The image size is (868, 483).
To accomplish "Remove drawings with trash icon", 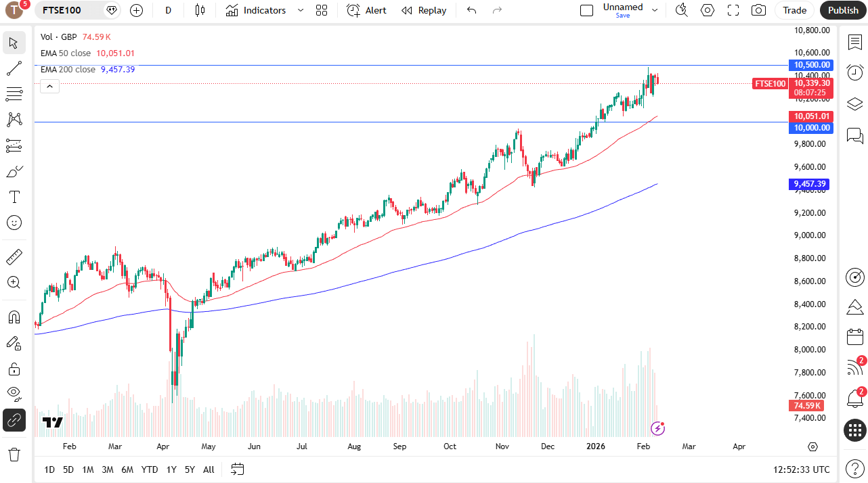I will pos(14,453).
